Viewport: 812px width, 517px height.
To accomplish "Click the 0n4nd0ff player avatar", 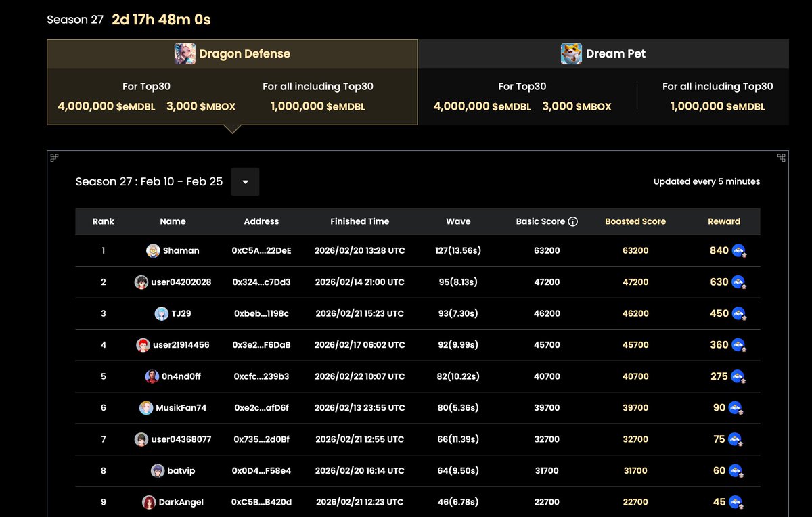I will coord(152,376).
